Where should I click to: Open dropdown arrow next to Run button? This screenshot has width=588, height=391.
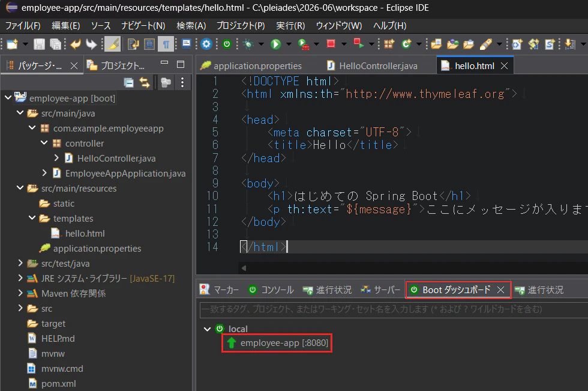(289, 44)
